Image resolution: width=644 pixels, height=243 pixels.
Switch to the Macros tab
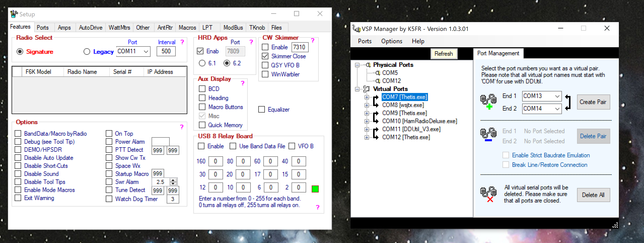(187, 27)
